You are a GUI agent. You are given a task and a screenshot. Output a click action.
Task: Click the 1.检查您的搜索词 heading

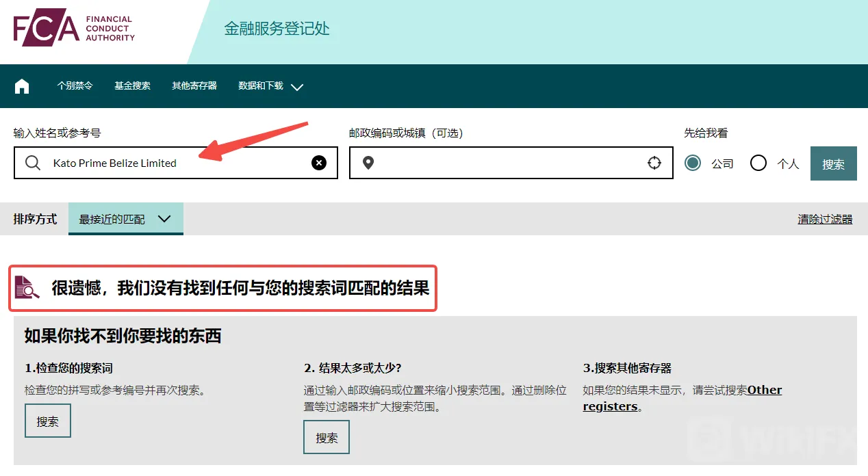pos(68,368)
